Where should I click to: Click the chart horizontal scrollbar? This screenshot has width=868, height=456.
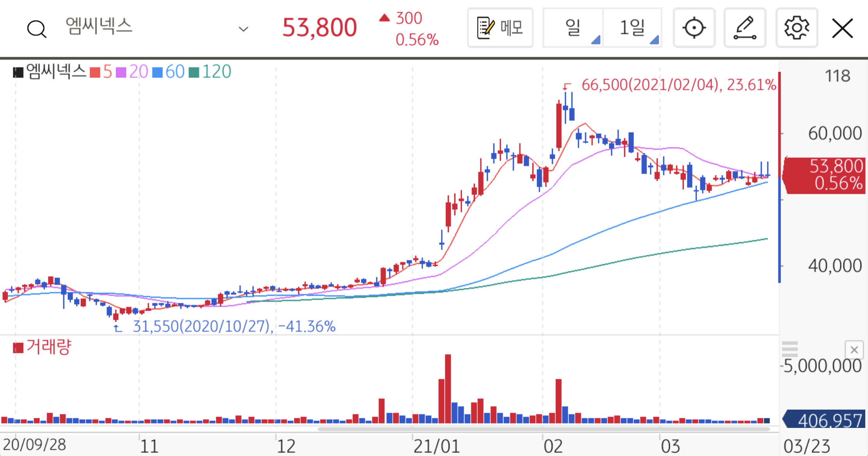544,429
